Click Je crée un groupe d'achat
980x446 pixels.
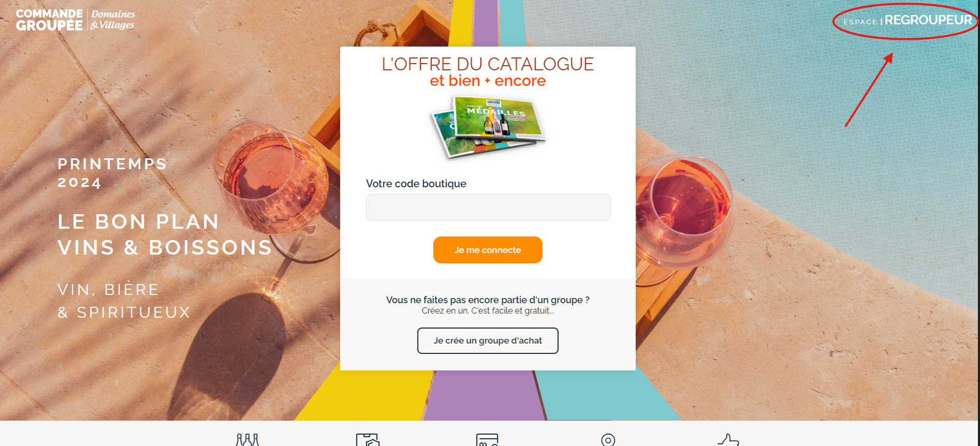488,340
